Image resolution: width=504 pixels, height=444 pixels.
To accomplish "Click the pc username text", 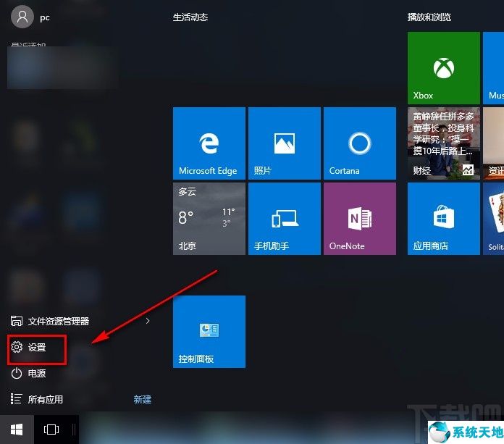I will pyautogui.click(x=45, y=17).
